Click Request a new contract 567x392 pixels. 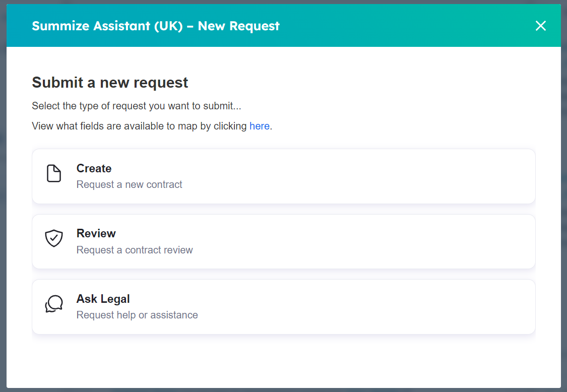point(129,185)
